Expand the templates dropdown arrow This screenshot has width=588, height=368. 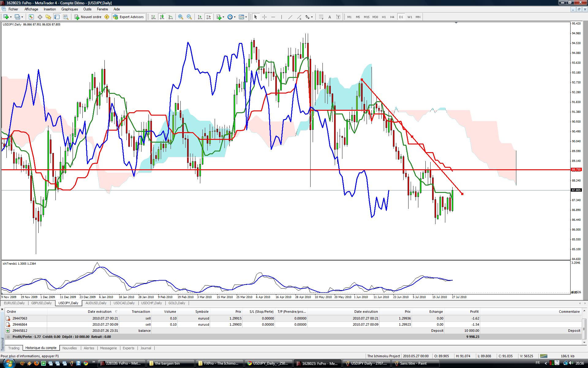click(246, 17)
